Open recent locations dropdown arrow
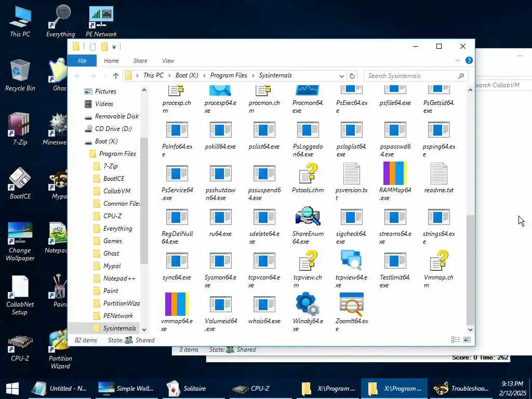The image size is (532, 399). (105, 76)
